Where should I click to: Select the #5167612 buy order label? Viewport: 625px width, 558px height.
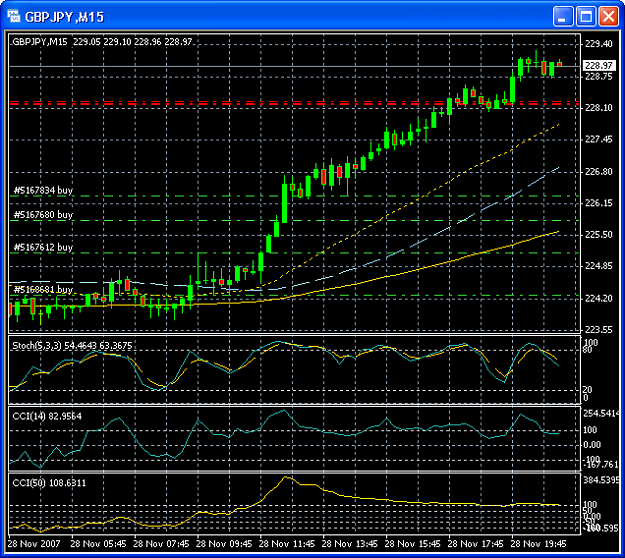click(43, 247)
